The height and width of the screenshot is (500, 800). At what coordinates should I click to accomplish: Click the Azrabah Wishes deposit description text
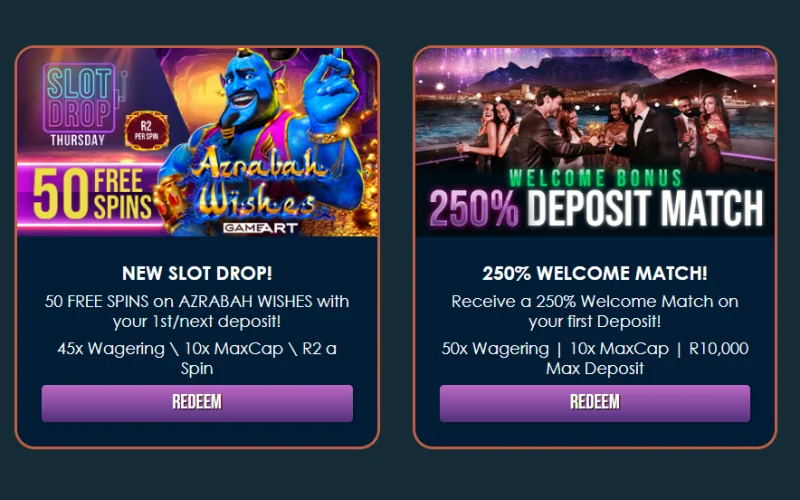tap(197, 311)
